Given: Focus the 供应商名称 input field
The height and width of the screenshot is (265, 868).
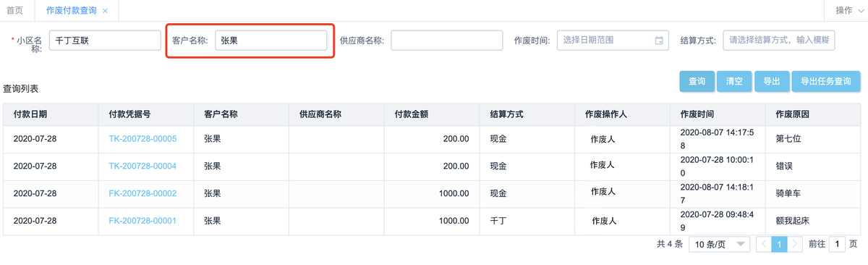Looking at the screenshot, I should (x=446, y=41).
